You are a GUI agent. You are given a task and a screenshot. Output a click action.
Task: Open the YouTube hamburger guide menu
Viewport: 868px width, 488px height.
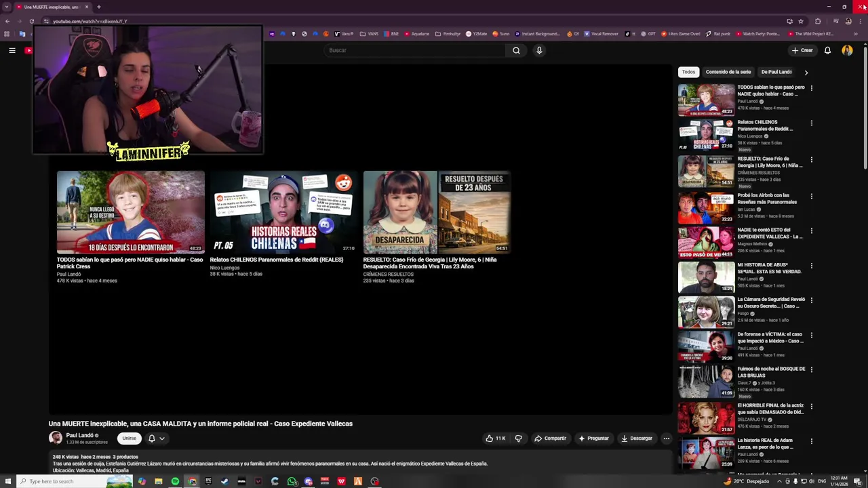tap(12, 50)
